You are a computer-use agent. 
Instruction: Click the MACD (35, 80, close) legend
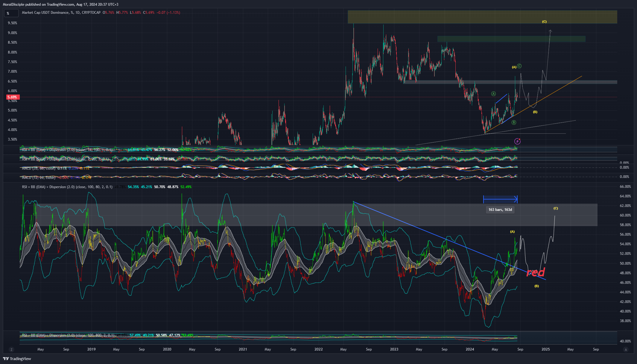coord(39,168)
